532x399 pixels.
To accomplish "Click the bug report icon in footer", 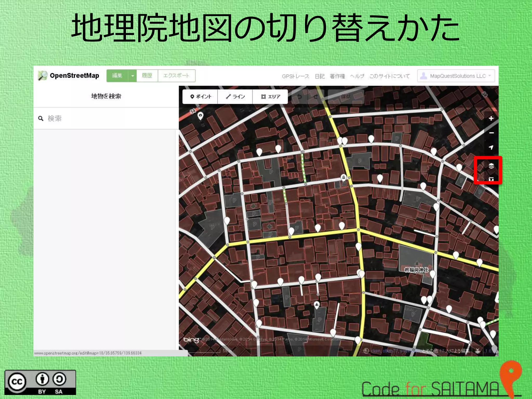I will point(477,351).
